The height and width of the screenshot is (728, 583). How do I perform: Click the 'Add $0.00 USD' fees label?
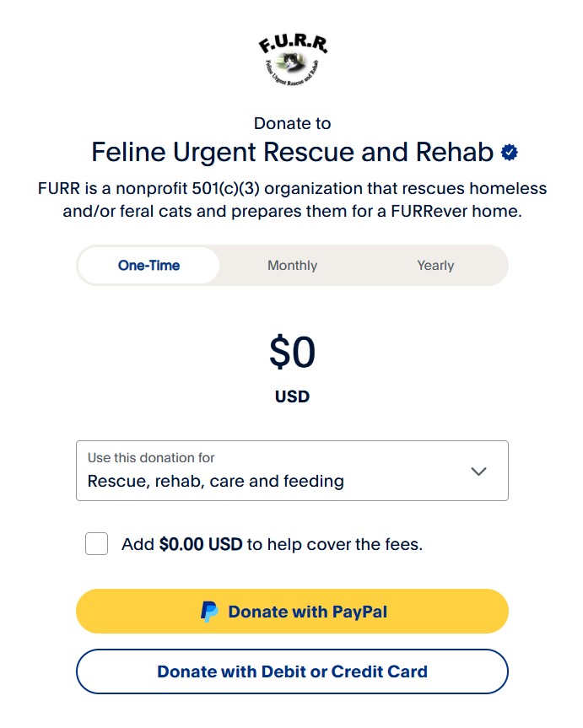[272, 544]
